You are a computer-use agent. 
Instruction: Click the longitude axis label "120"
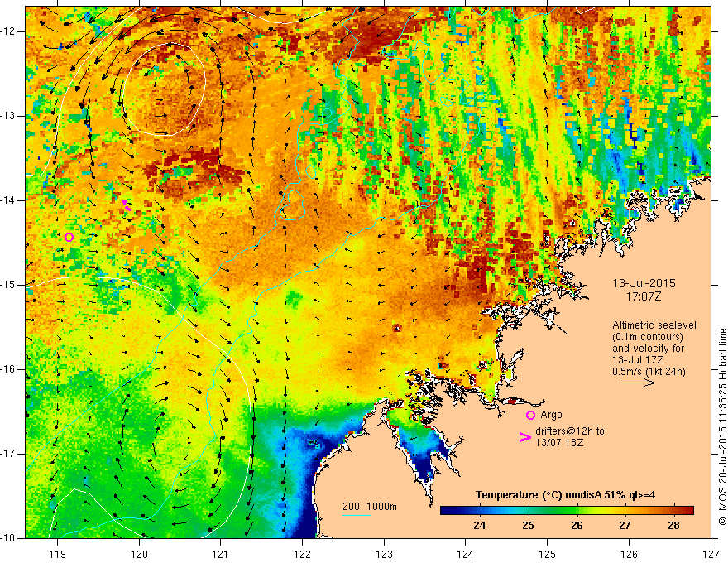(139, 554)
